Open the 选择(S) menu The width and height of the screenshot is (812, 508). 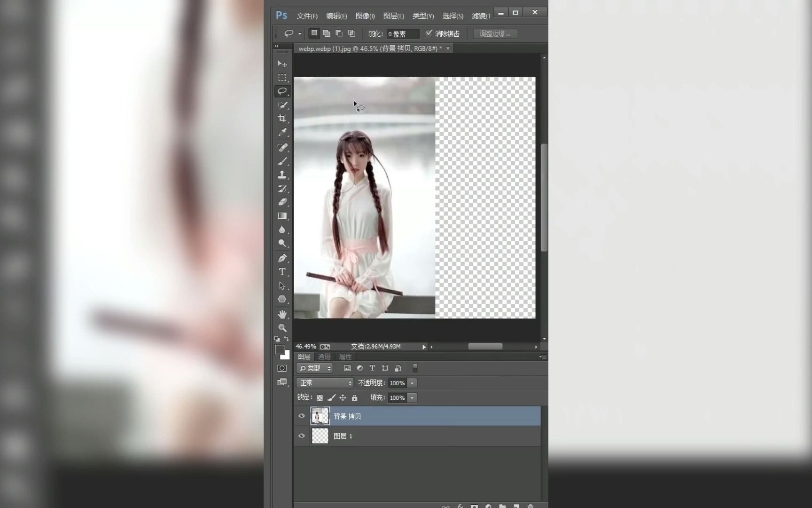[x=453, y=16]
